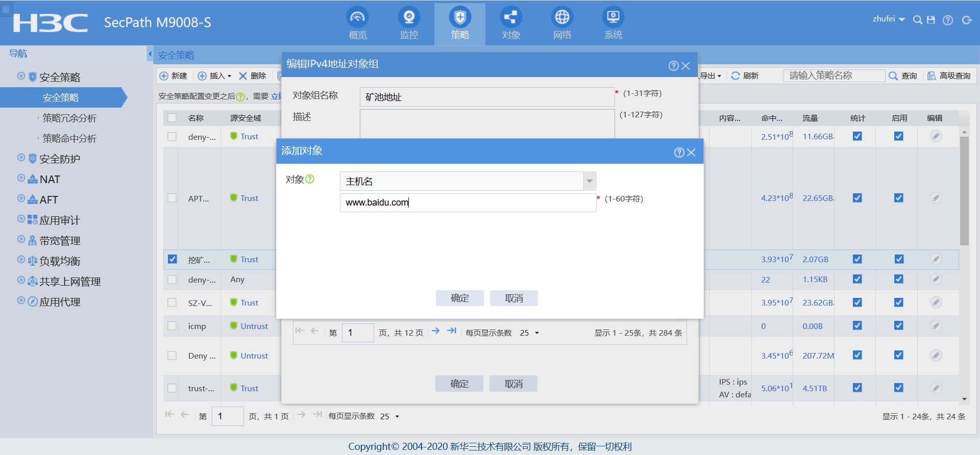This screenshot has width=980, height=455.
Task: Close the 添加对象 dialog
Action: pyautogui.click(x=691, y=153)
